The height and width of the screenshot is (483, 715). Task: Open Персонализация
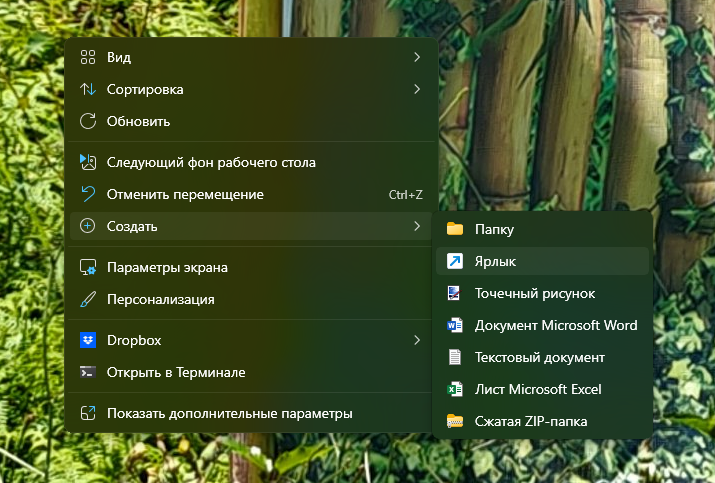tap(251, 299)
